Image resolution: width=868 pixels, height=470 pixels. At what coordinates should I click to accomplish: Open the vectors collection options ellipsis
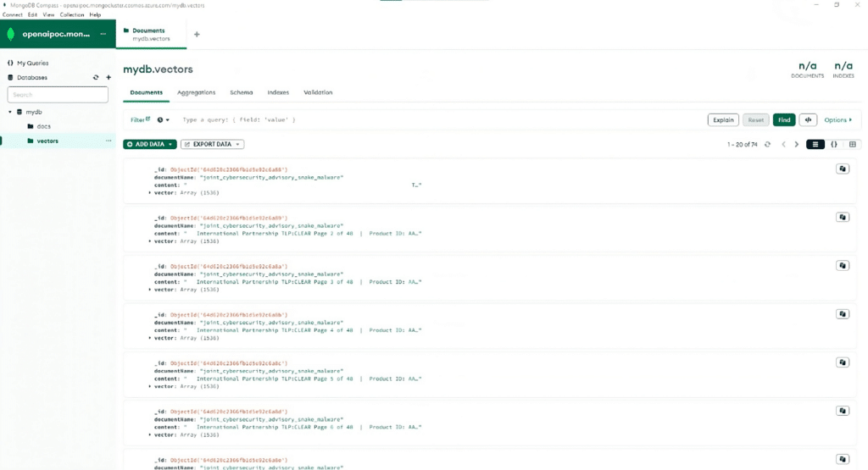click(108, 141)
